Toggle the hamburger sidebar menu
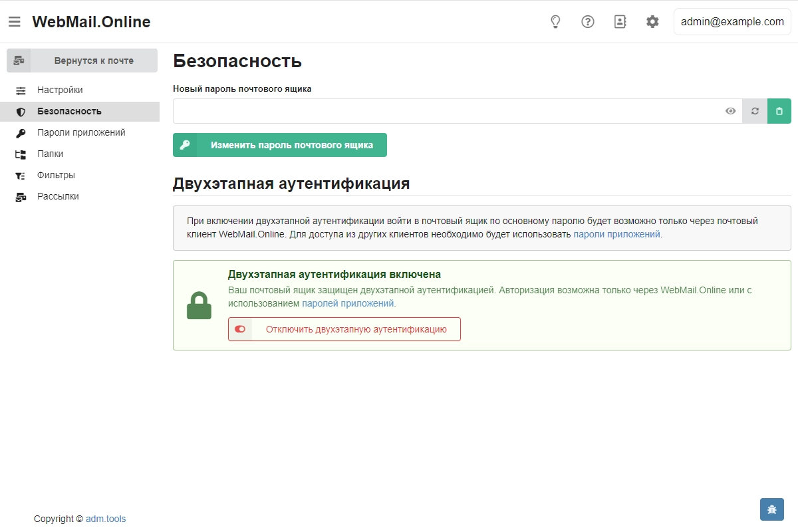Viewport: 798px width, 532px height. (14, 22)
